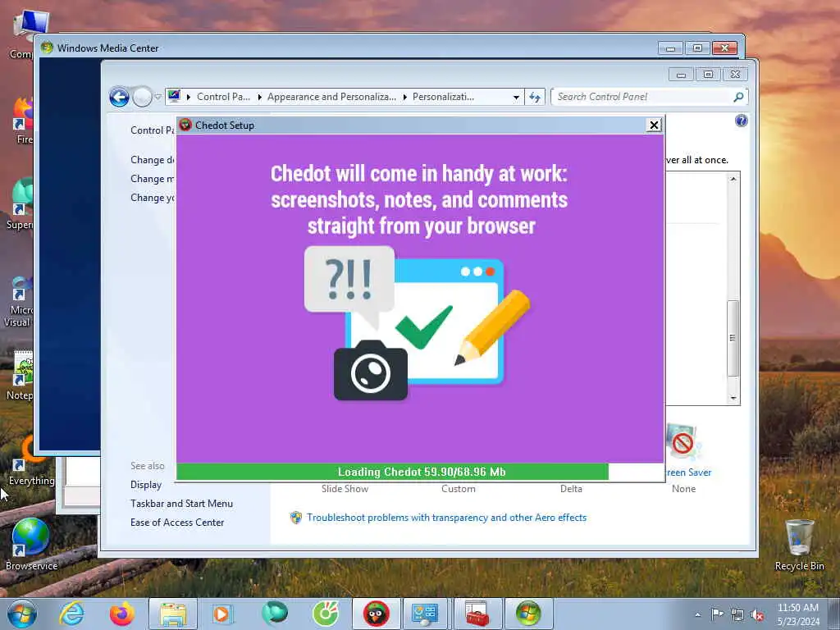Close the Windows Media Center window
The image size is (840, 630).
pyautogui.click(x=725, y=48)
